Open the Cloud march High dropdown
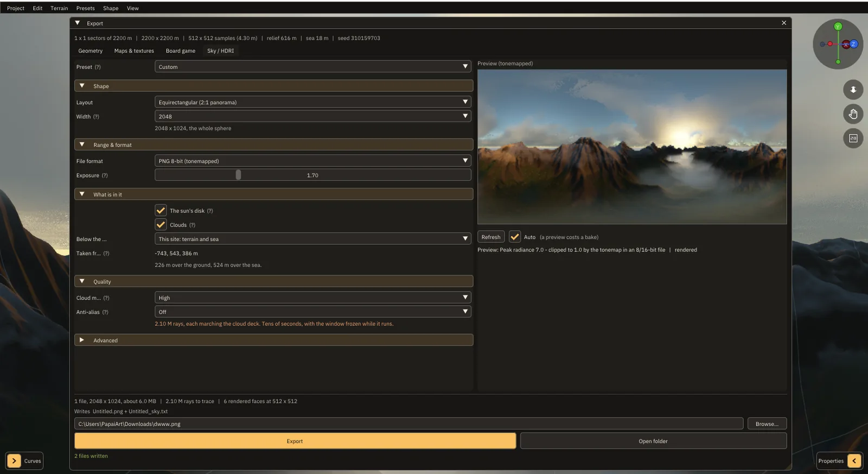 pos(312,298)
